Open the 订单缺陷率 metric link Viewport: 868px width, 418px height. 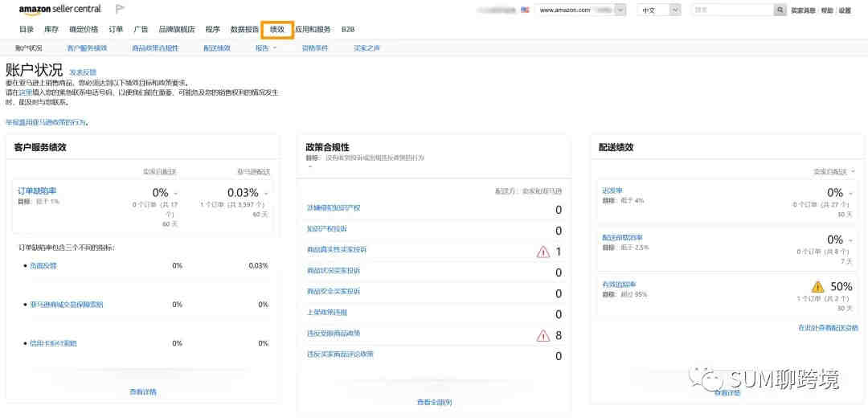click(37, 191)
